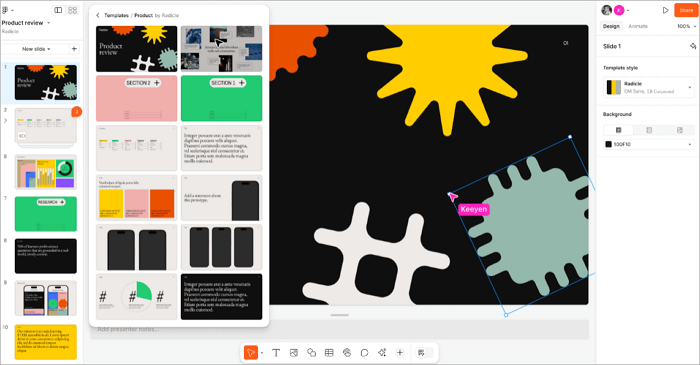The height and width of the screenshot is (365, 700).
Task: Choose the black large paragraph template
Action: [x=221, y=297]
